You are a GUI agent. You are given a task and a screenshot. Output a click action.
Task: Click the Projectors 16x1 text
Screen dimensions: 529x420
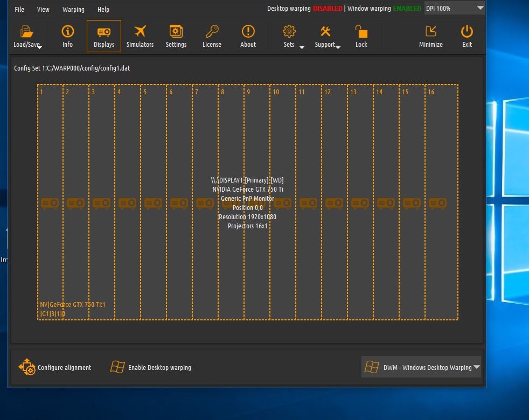tap(248, 226)
